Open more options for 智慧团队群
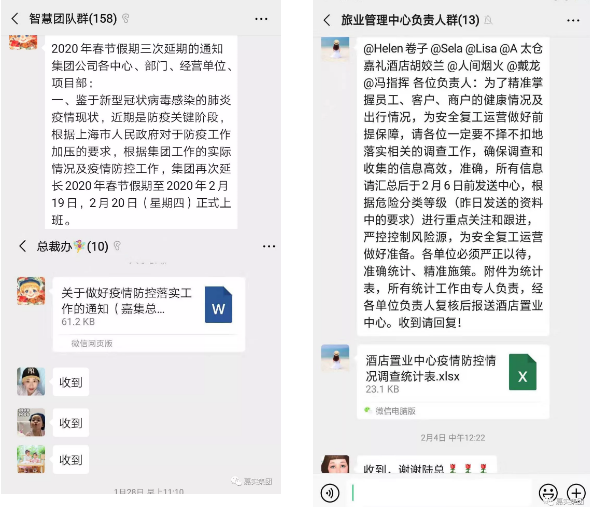The width and height of the screenshot is (590, 507). pyautogui.click(x=261, y=19)
